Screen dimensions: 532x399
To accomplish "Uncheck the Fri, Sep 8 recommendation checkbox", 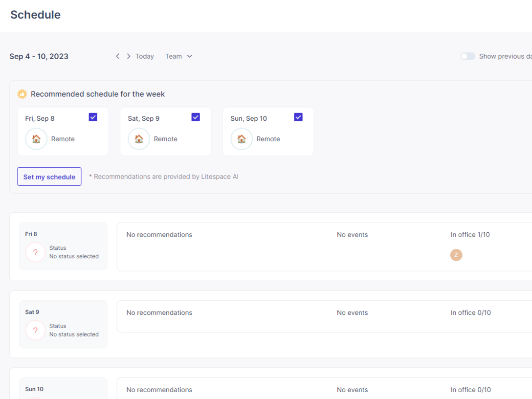I will click(93, 117).
